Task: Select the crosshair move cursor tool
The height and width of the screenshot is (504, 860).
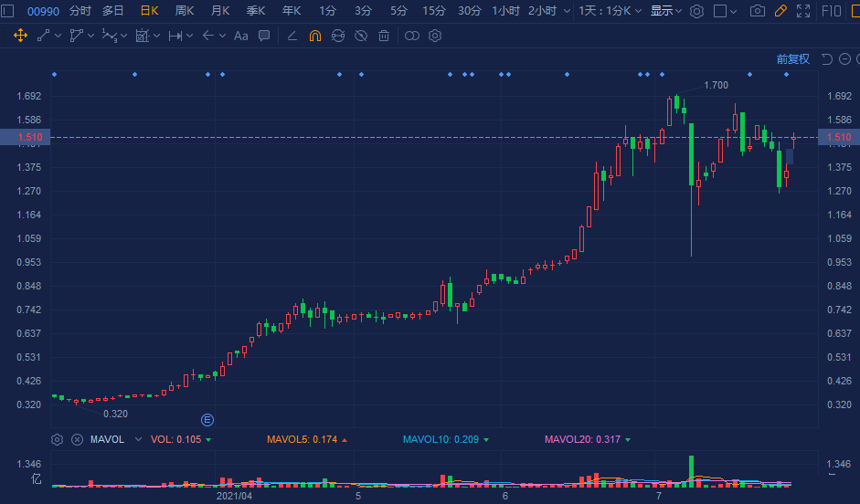Action: tap(19, 36)
